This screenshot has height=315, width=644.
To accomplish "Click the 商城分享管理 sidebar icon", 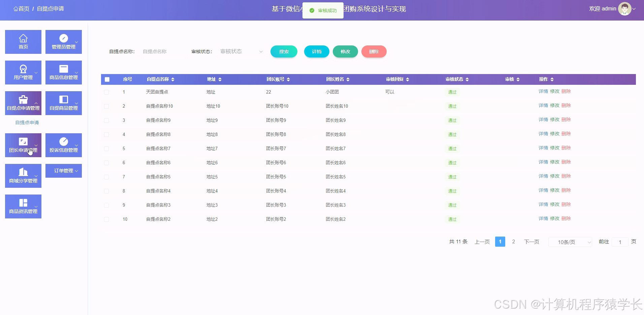I will 23,175.
